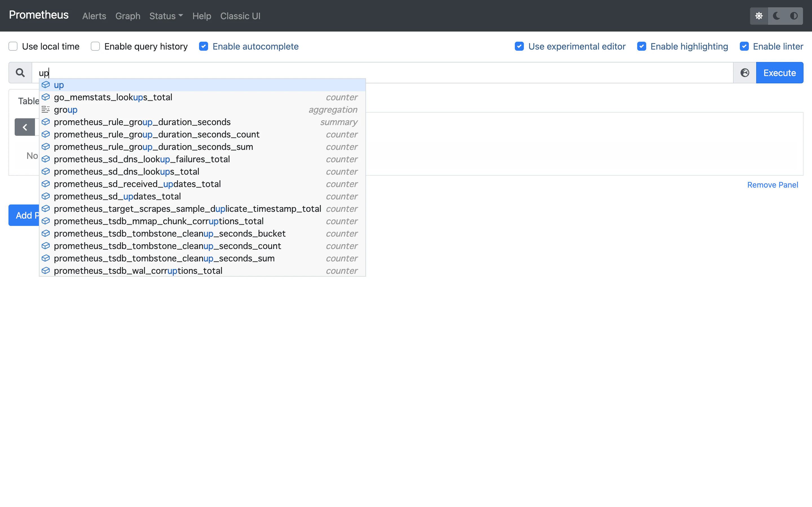Disable the Enable linter checkbox

tap(744, 46)
